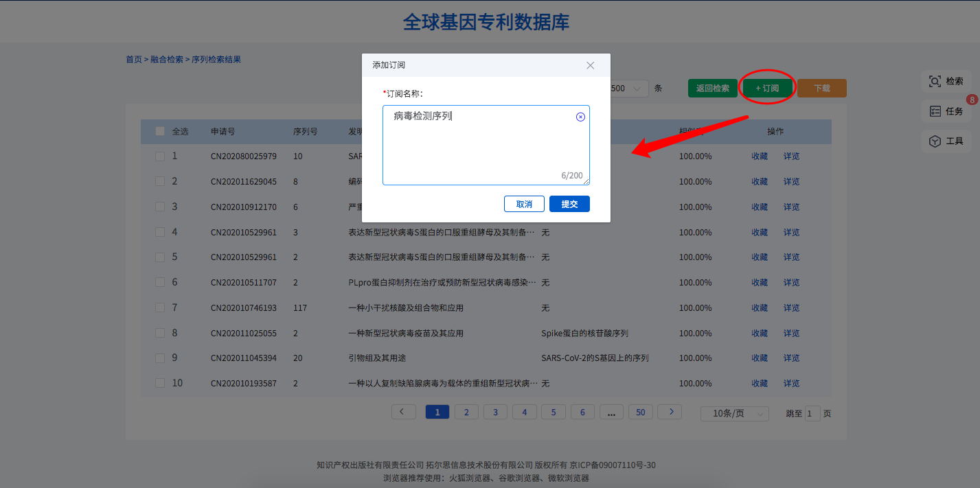Image resolution: width=980 pixels, height=488 pixels.
Task: Submit the subscription with 提交
Action: point(569,204)
